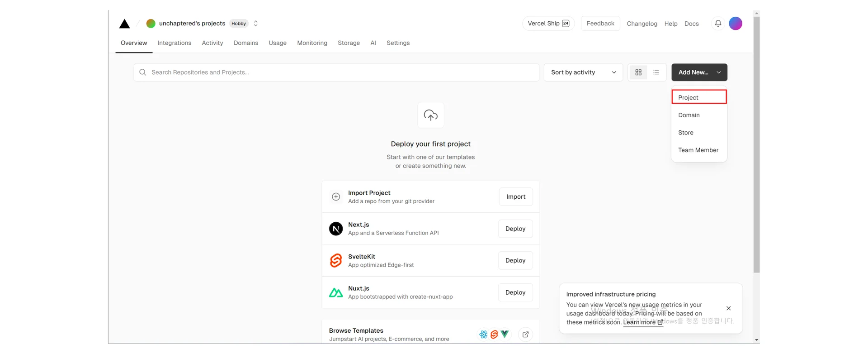Dismiss the infrastructure pricing notice
Image resolution: width=868 pixels, height=354 pixels.
pos(728,308)
